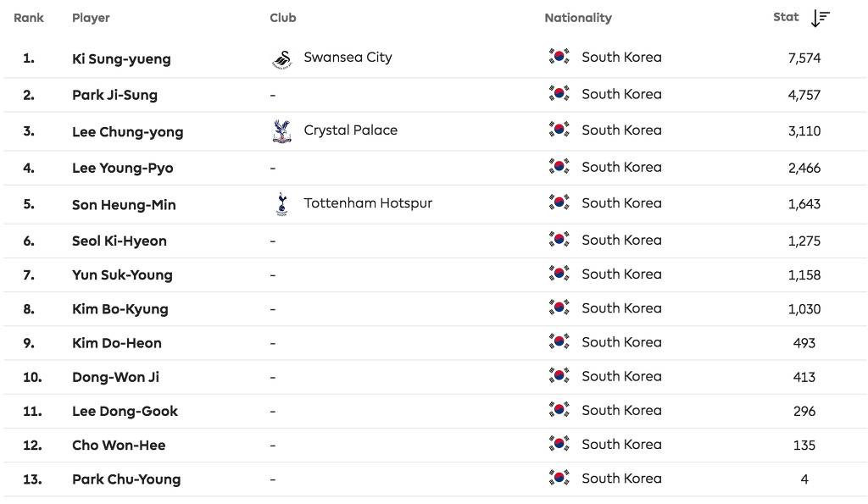Select Park Ji-Sung's player name
This screenshot has width=868, height=504.
pos(114,95)
